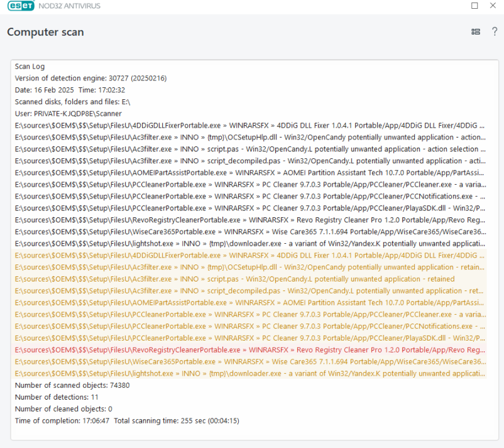Select 'Time of completion: 17:06:47' line
504x448 pixels.
[x=127, y=421]
